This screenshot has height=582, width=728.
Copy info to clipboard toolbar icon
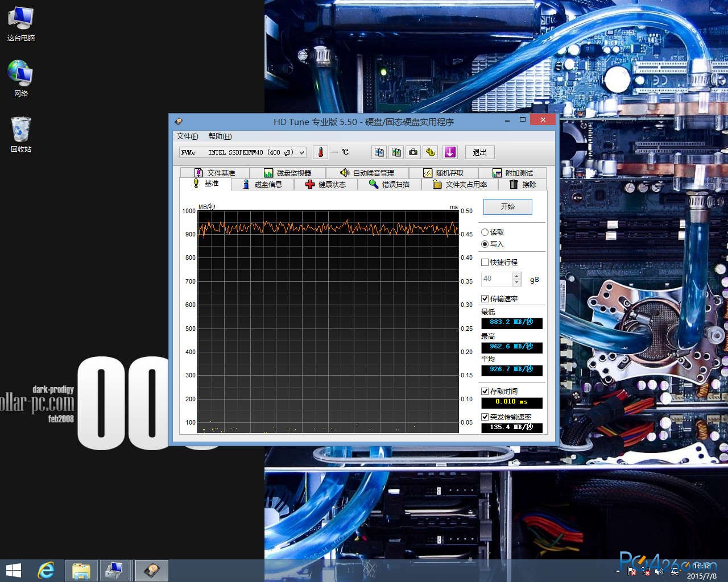[379, 152]
